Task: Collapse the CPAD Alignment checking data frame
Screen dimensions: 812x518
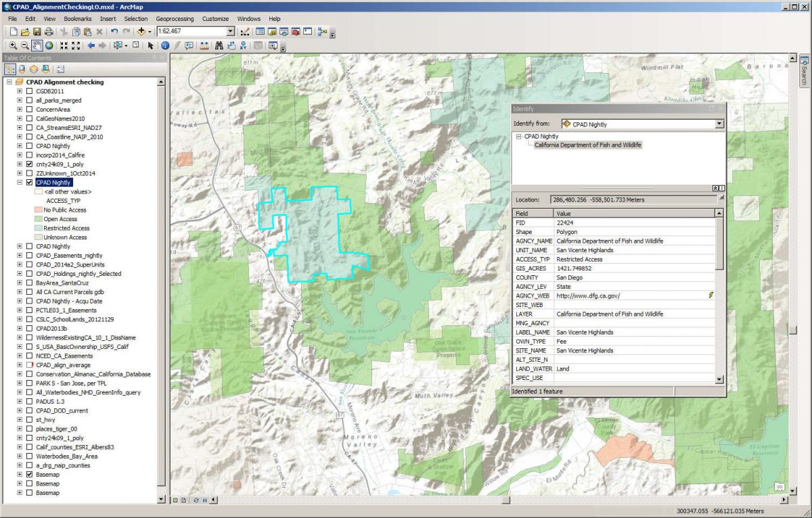Action: coord(9,83)
